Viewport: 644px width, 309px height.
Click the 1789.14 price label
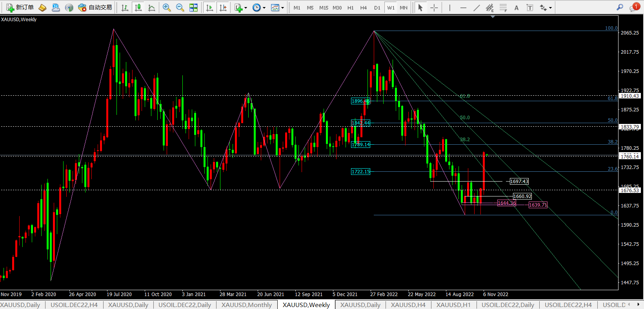360,145
